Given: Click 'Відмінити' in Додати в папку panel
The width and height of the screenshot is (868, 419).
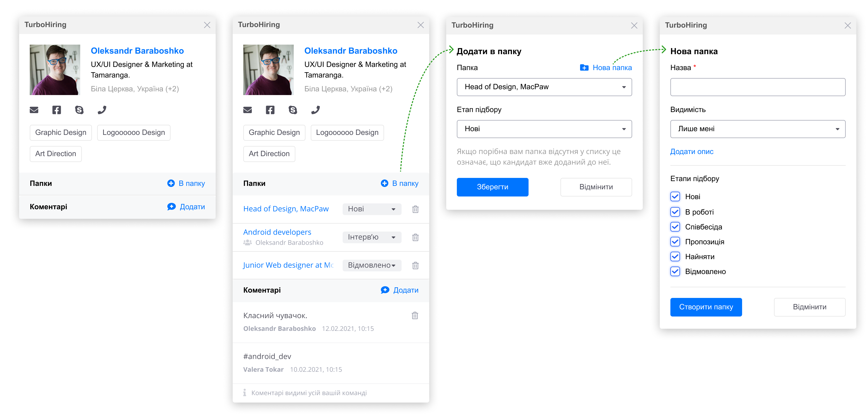Looking at the screenshot, I should tap(596, 187).
